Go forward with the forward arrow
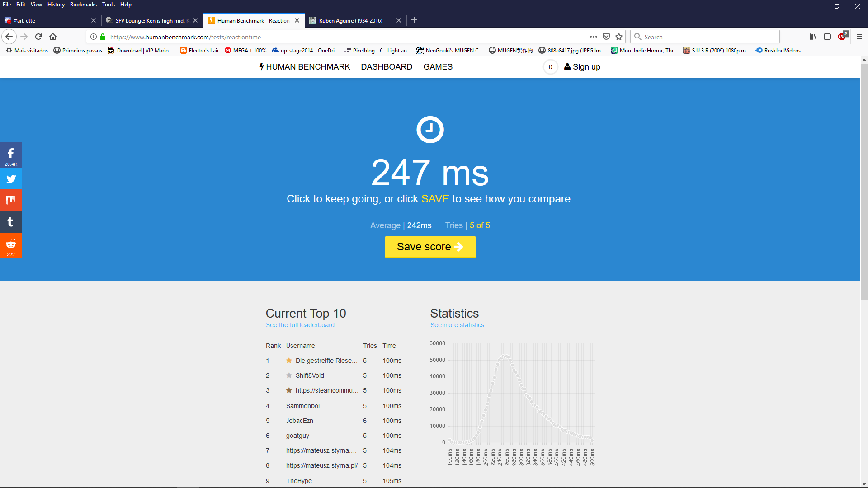Screen dimensions: 868x488 pyautogui.click(x=24, y=37)
